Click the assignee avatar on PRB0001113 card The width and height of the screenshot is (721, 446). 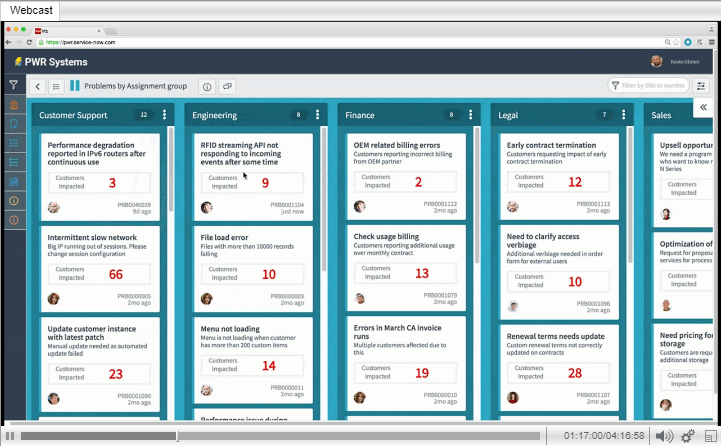click(513, 206)
